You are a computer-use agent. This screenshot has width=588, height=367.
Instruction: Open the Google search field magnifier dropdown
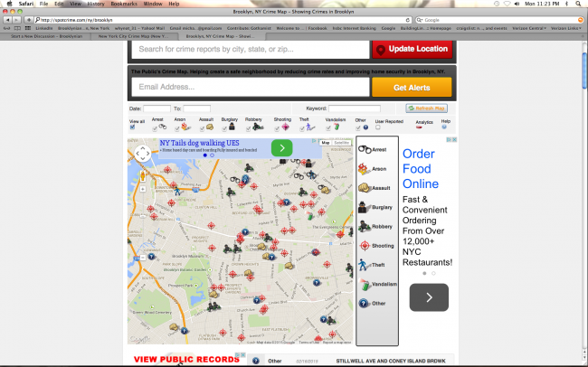point(420,20)
